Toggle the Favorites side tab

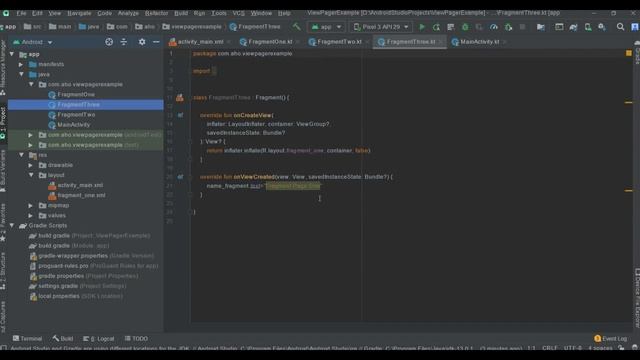click(3, 222)
